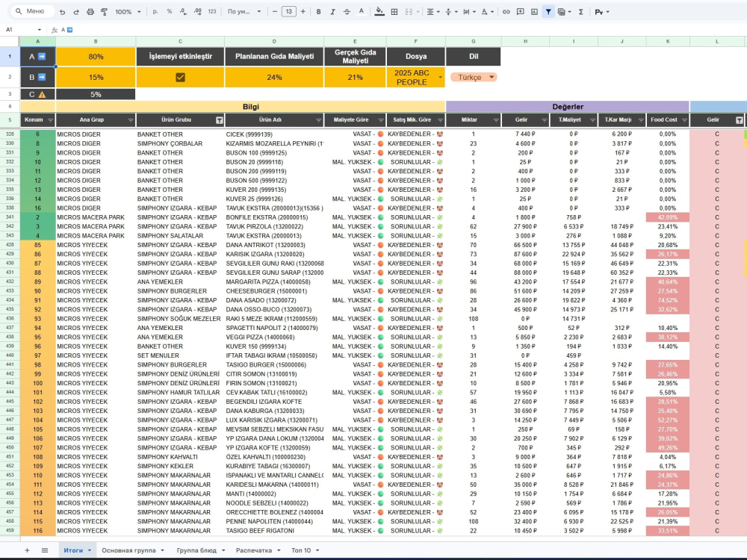The width and height of the screenshot is (747, 560).
Task: Toggle the filter funnel in the toolbar
Action: click(x=548, y=12)
